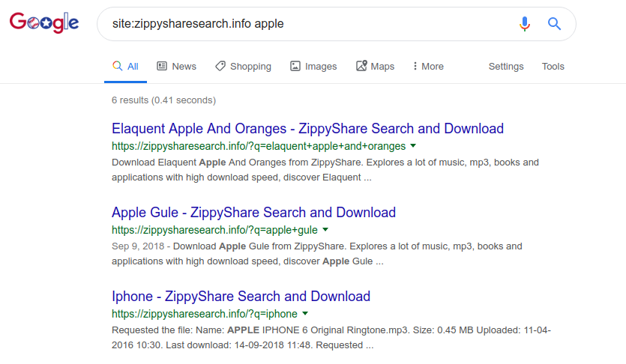The width and height of the screenshot is (626, 364).
Task: Open search Tools
Action: [x=553, y=66]
